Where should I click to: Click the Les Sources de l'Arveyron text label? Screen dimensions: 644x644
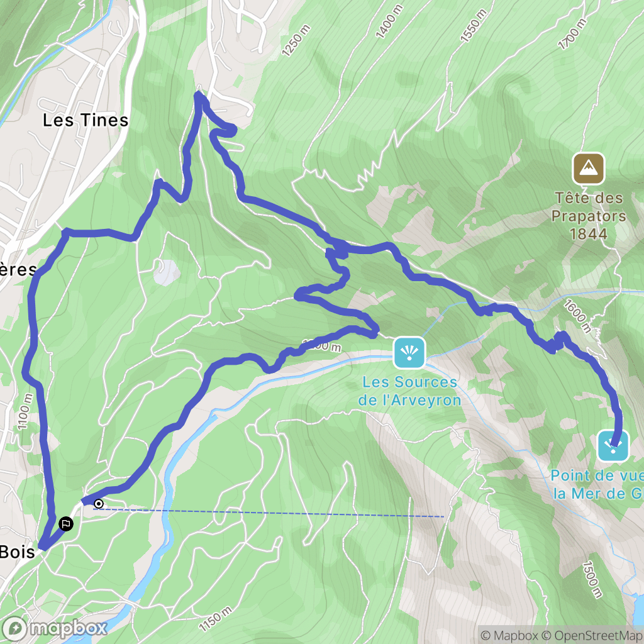(x=409, y=391)
